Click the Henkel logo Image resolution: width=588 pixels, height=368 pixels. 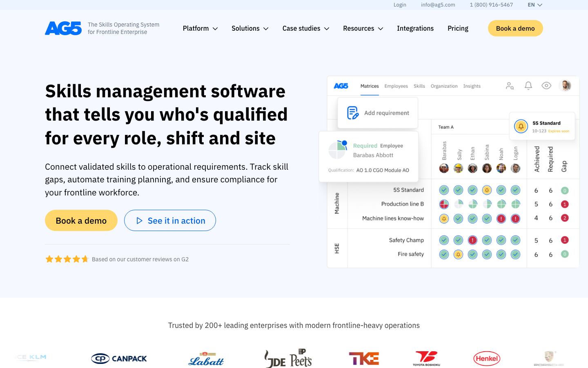[487, 359]
